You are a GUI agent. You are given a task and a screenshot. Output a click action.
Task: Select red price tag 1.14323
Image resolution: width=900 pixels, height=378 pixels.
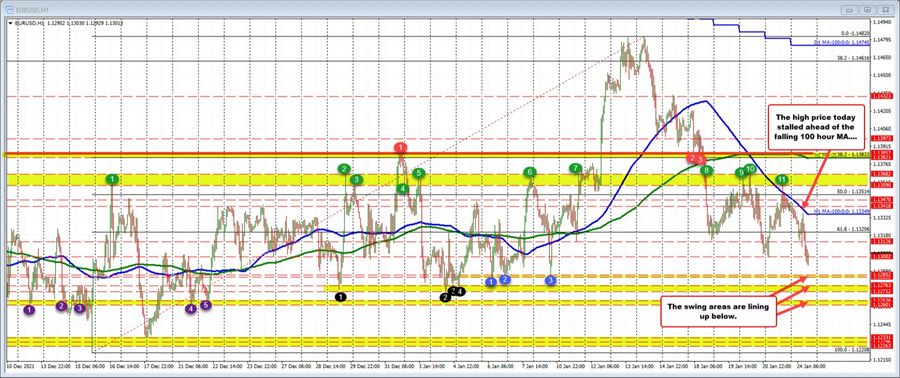882,96
